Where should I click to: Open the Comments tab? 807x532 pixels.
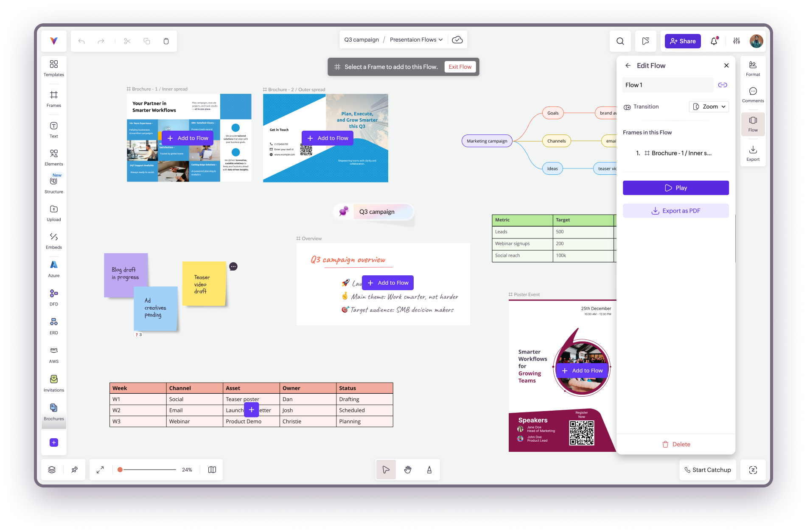753,95
